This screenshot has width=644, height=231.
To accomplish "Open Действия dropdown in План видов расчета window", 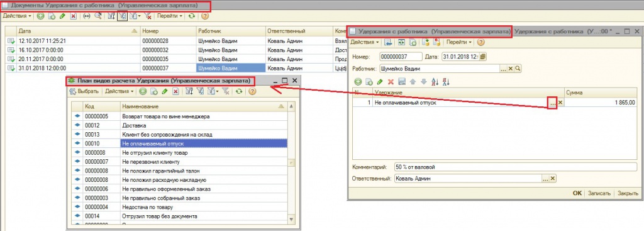I will (x=119, y=91).
